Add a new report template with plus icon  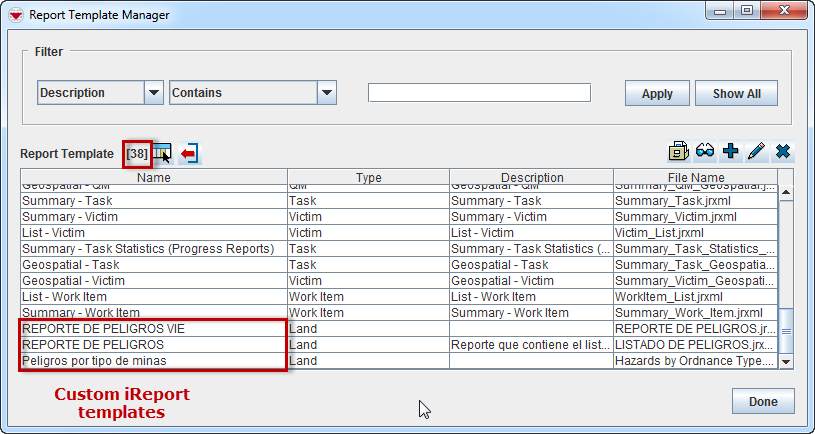point(731,151)
